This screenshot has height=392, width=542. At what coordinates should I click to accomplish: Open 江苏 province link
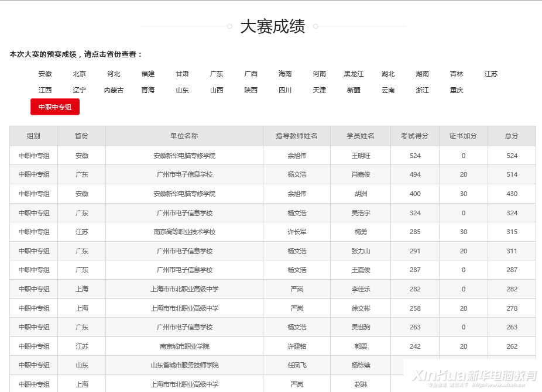pyautogui.click(x=490, y=74)
